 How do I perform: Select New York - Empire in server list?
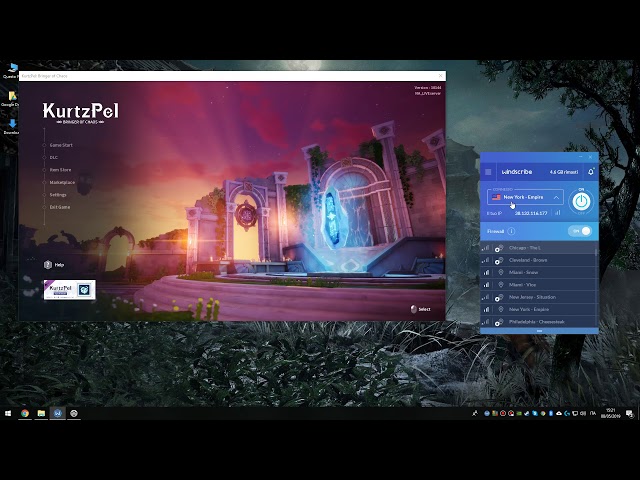coord(538,309)
